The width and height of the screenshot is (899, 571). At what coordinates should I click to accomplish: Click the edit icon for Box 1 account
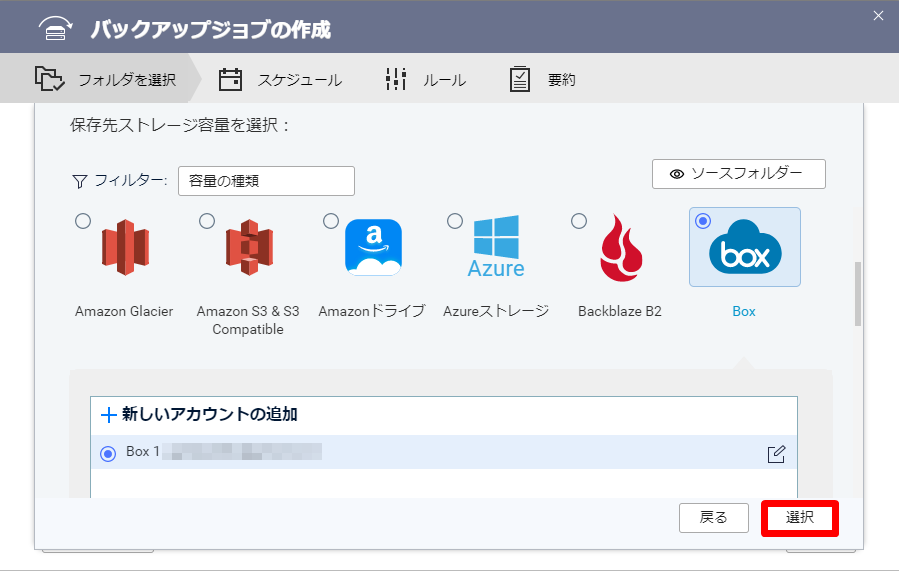pos(776,454)
